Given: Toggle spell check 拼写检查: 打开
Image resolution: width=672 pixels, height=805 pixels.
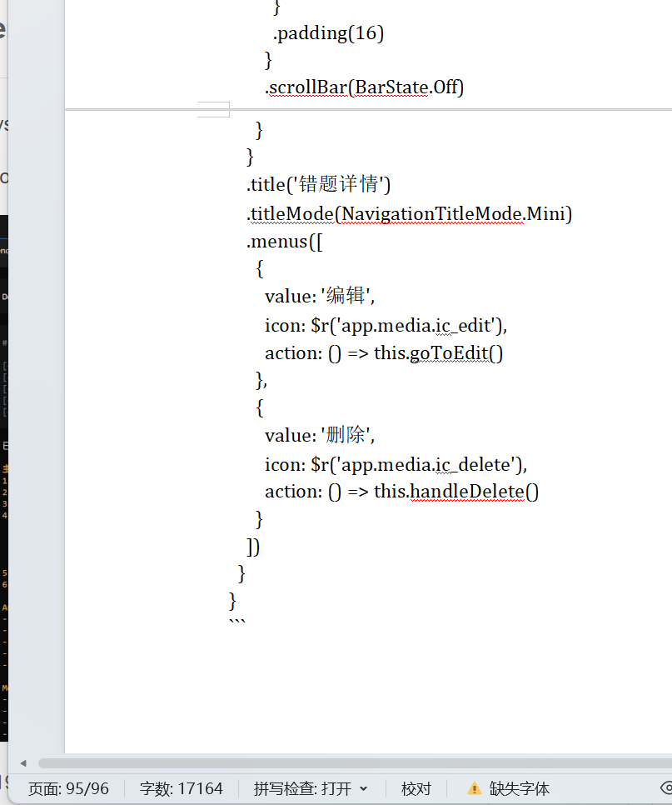Looking at the screenshot, I should 302,788.
